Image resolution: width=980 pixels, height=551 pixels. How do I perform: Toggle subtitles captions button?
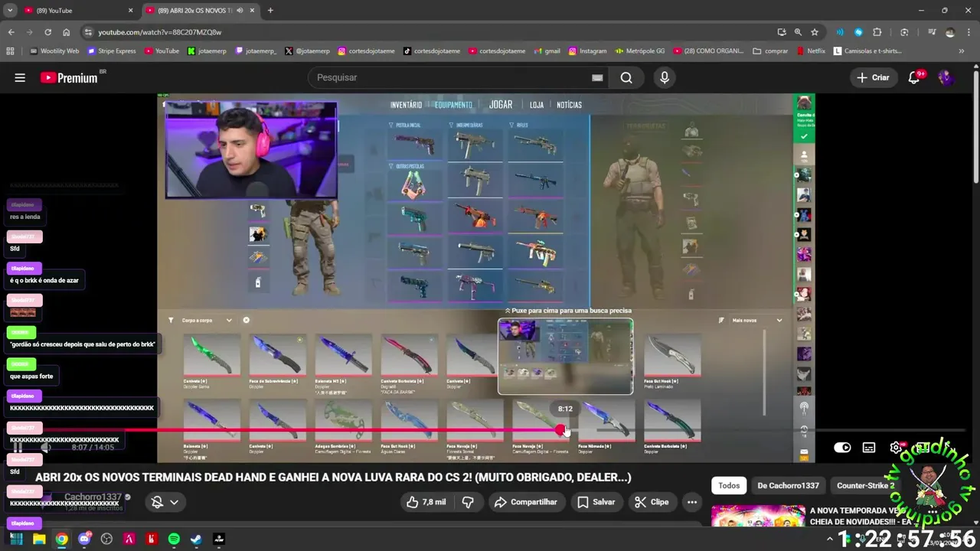click(x=869, y=448)
